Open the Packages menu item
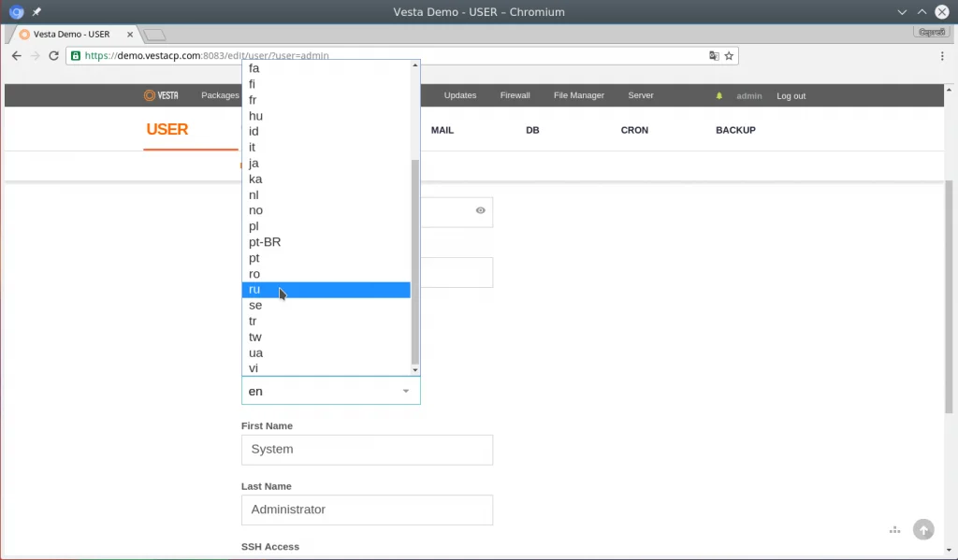This screenshot has width=958, height=560. [220, 95]
